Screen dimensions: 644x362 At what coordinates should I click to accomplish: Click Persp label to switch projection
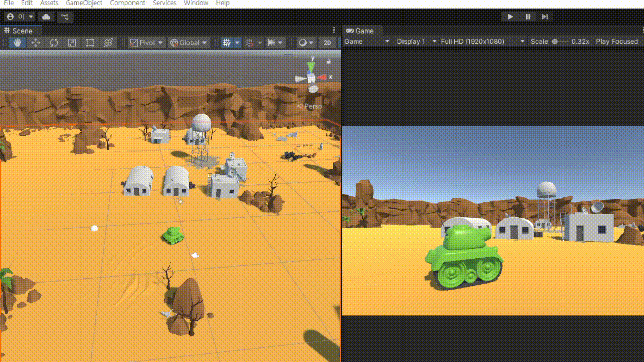click(x=313, y=106)
